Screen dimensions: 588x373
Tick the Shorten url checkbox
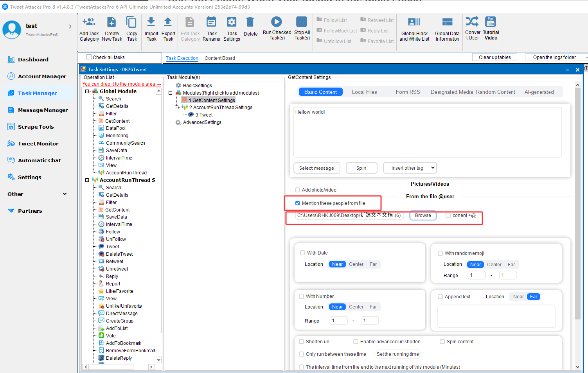[x=302, y=342]
